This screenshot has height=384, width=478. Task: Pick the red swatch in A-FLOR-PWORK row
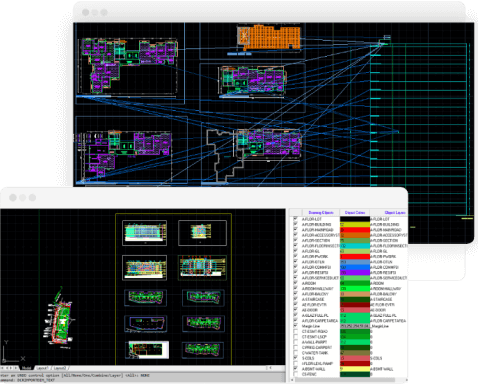tap(355, 256)
